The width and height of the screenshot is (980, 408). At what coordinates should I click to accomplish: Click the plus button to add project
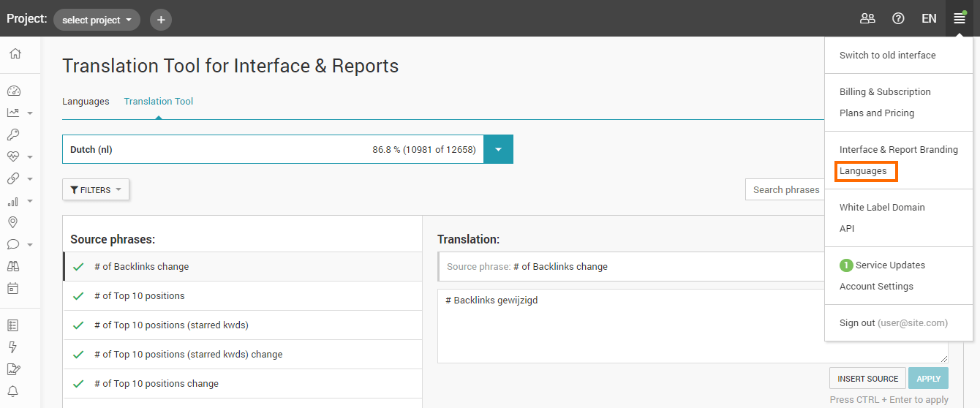(161, 20)
